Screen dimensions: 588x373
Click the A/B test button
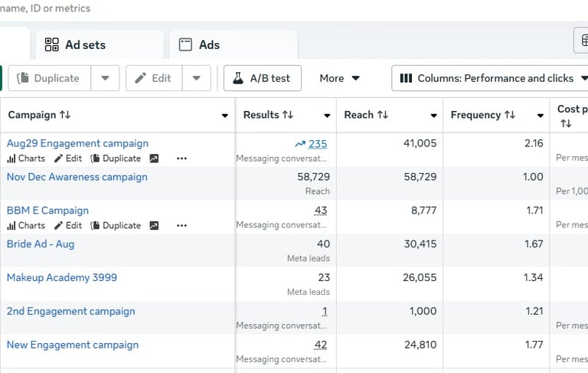pyautogui.click(x=262, y=78)
